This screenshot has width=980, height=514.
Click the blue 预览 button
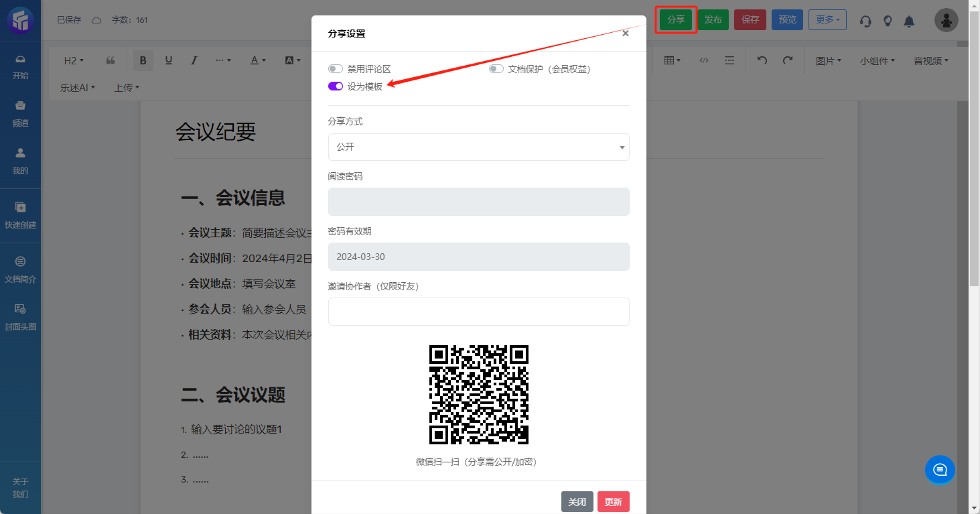pyautogui.click(x=788, y=19)
